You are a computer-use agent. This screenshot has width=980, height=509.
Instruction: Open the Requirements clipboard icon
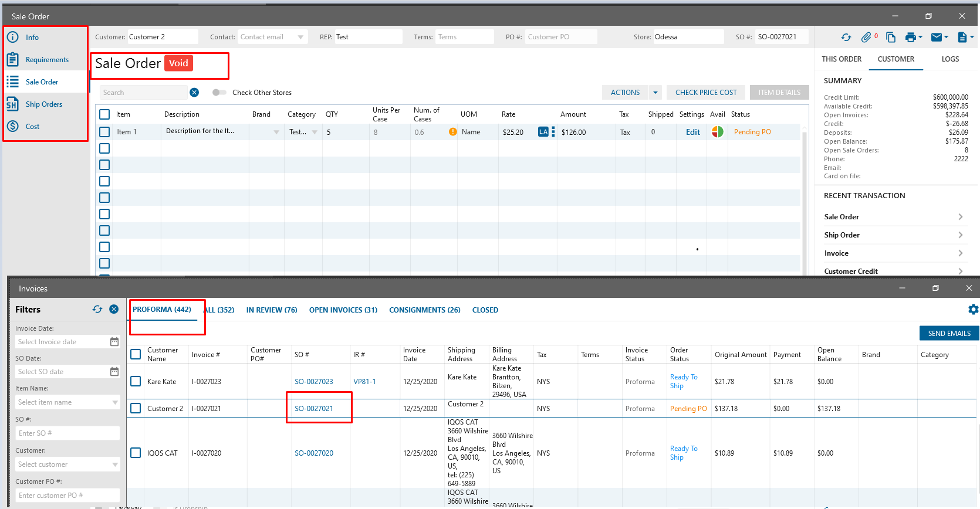(x=12, y=59)
